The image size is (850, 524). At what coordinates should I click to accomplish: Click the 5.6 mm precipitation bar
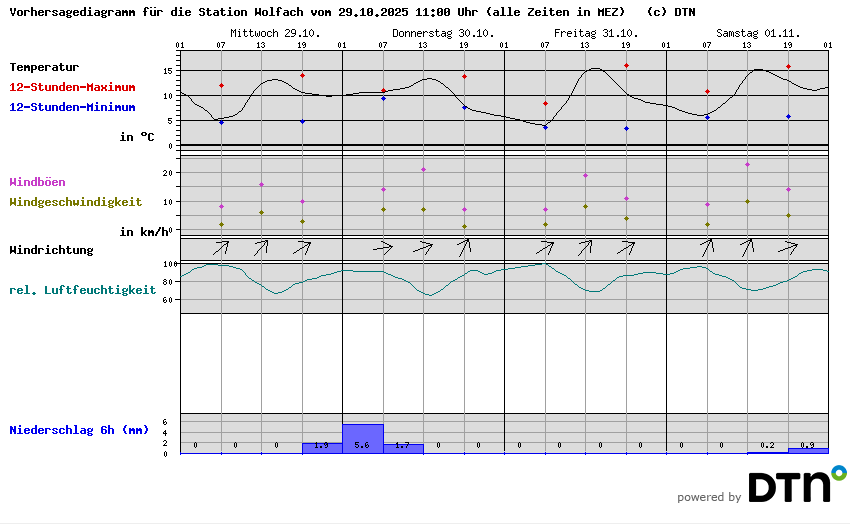pyautogui.click(x=362, y=439)
